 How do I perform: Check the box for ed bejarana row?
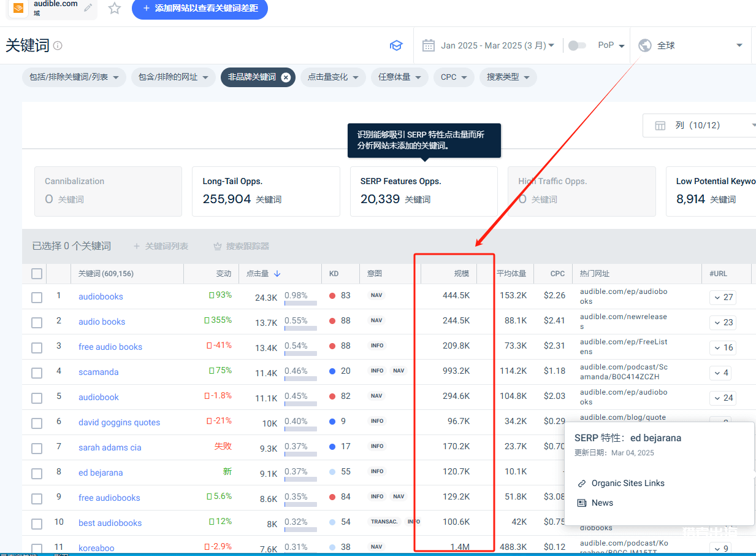[37, 474]
